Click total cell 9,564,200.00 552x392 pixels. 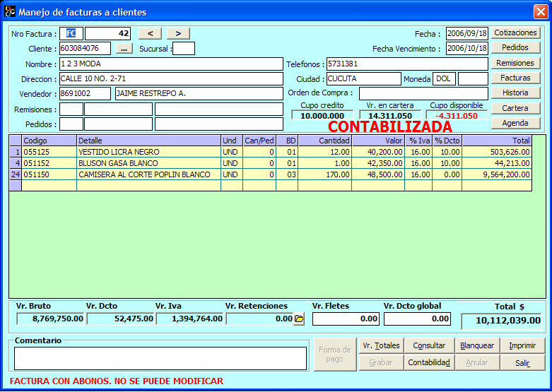click(x=497, y=174)
